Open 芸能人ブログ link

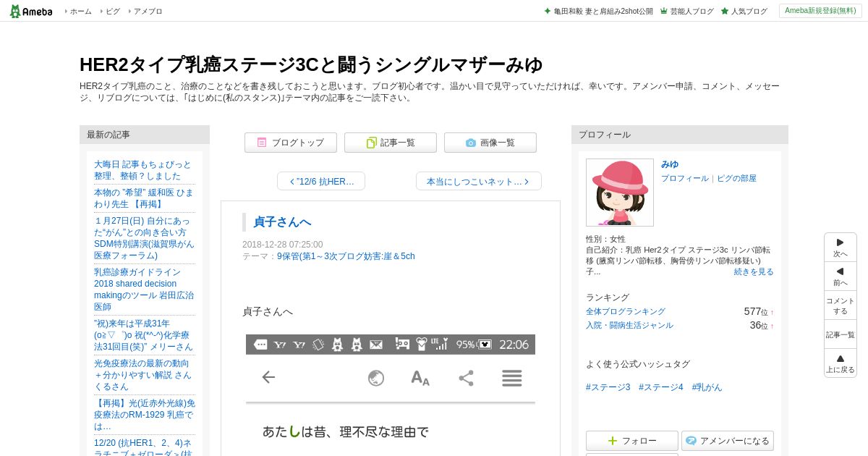pos(692,12)
